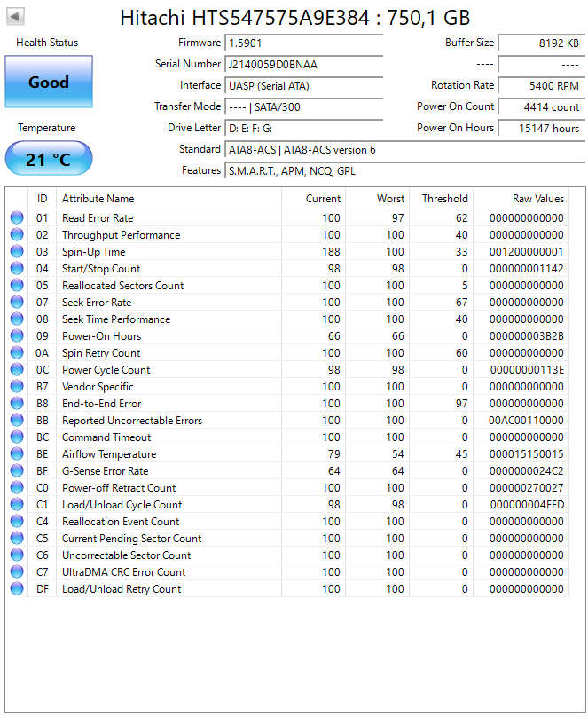Image resolution: width=588 pixels, height=717 pixels.
Task: Click the Raw Values column header
Action: pos(521,199)
